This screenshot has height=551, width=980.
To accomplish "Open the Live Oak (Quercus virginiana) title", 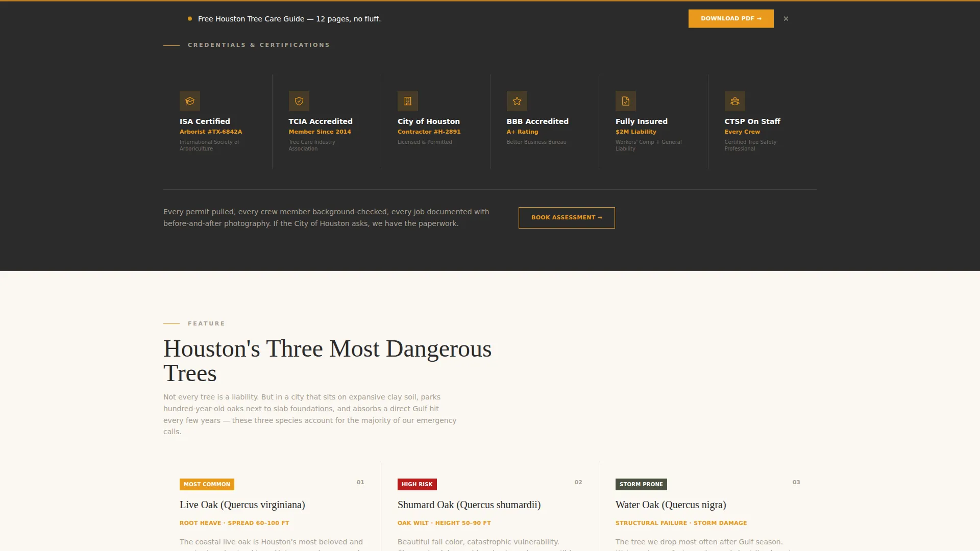I will (242, 505).
